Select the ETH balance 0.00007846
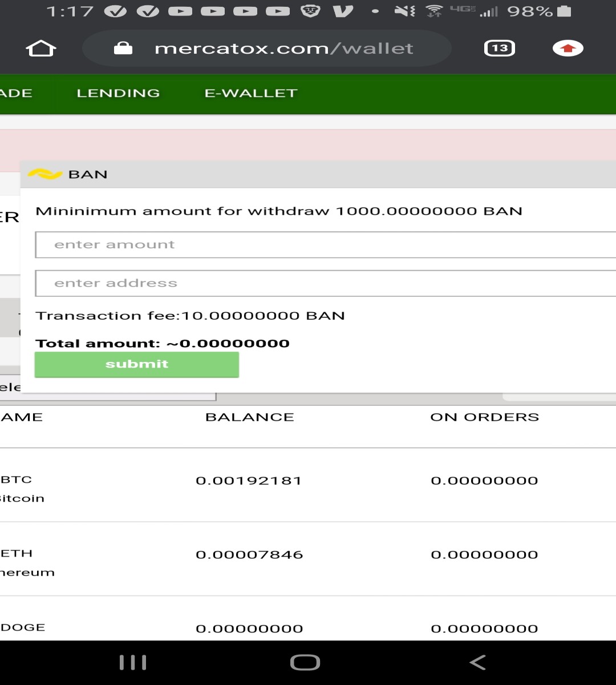 [x=249, y=555]
